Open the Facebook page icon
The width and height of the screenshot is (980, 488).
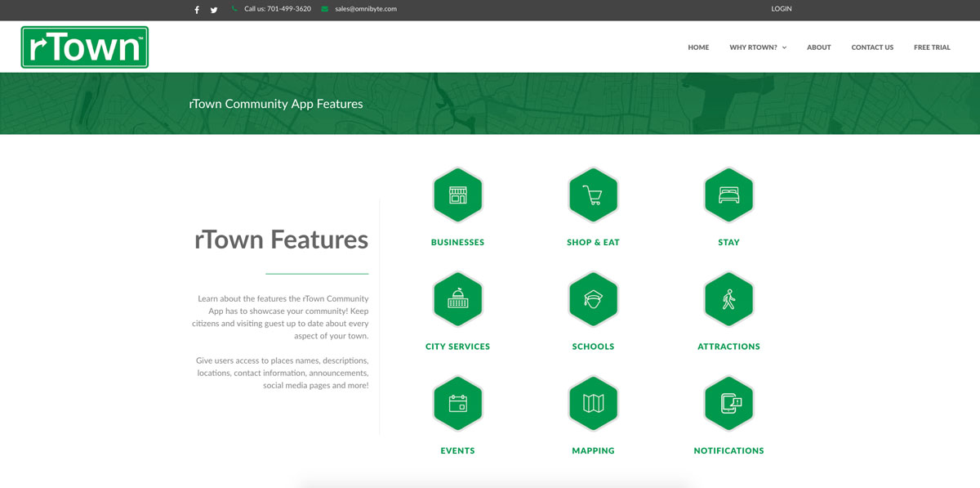[197, 10]
